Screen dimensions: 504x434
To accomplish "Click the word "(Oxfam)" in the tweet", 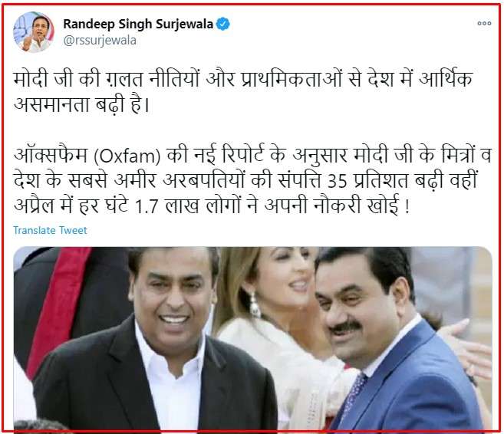I will 127,156.
